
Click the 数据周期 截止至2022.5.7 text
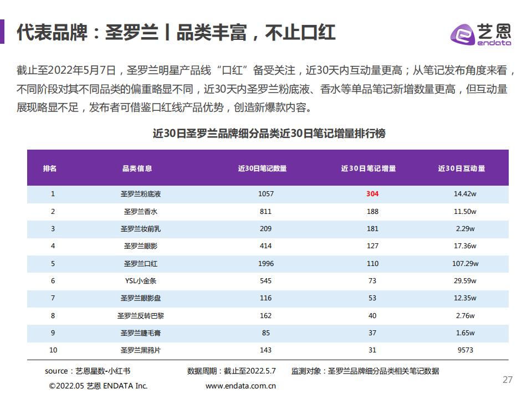pyautogui.click(x=232, y=371)
